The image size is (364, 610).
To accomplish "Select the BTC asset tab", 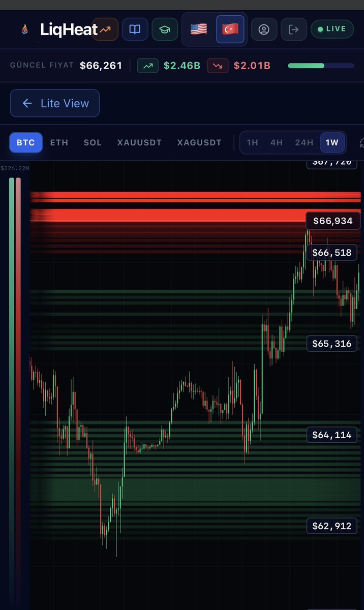I will (26, 142).
